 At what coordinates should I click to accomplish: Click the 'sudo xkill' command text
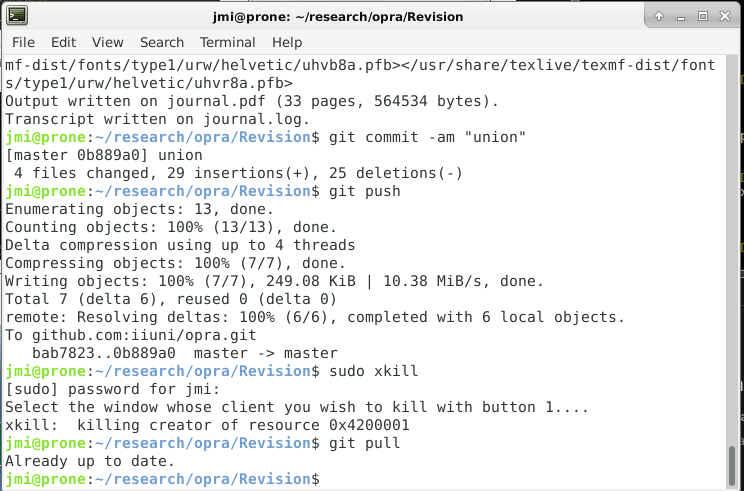[x=366, y=371]
